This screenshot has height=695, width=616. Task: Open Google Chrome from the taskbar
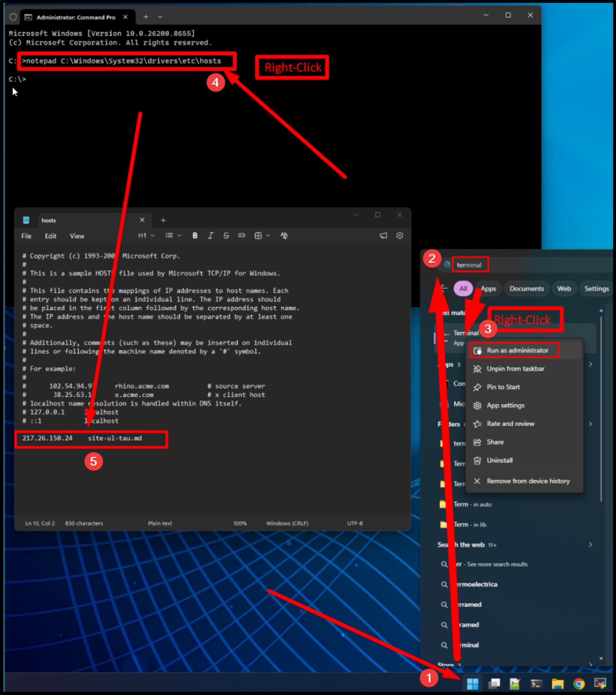point(579,683)
